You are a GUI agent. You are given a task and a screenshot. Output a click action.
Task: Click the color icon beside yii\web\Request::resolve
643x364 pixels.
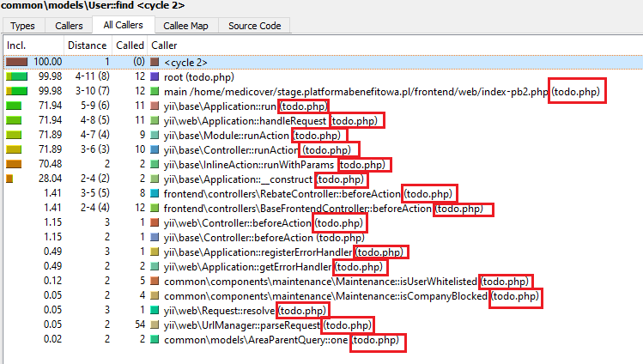[155, 311]
